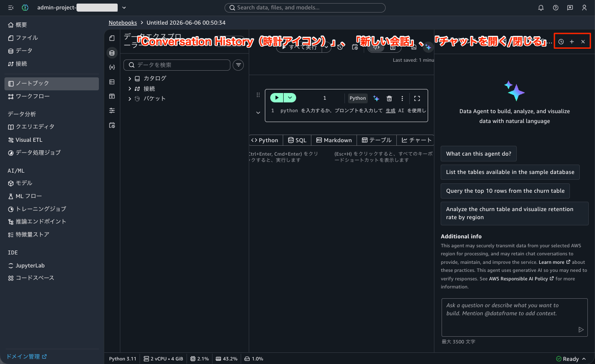Viewport: 595px width, 364px height.
Task: Add a Markdown cell
Action: (334, 140)
